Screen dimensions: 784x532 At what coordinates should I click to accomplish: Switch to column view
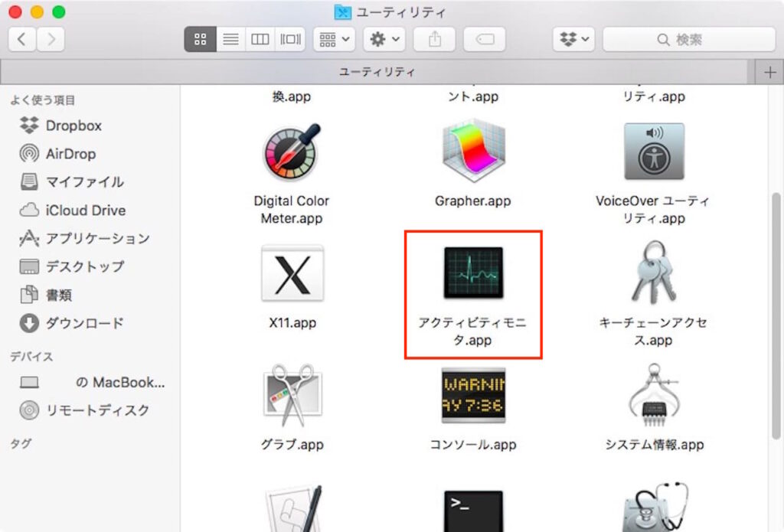260,39
